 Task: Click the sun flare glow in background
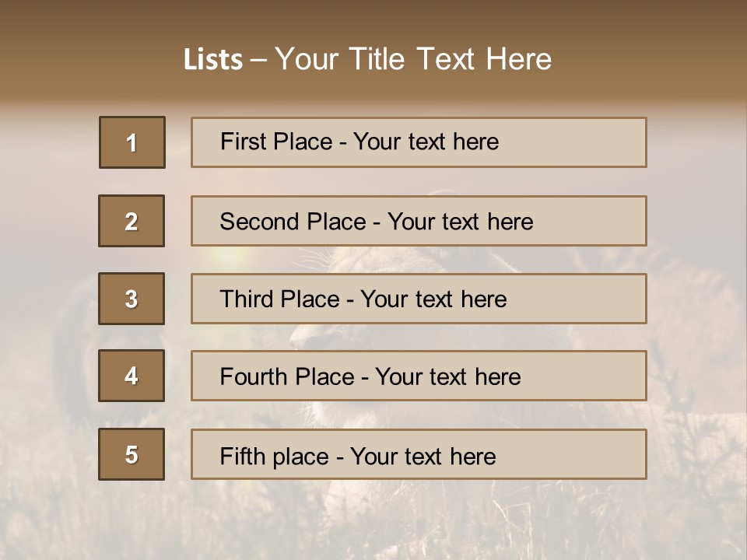227,257
